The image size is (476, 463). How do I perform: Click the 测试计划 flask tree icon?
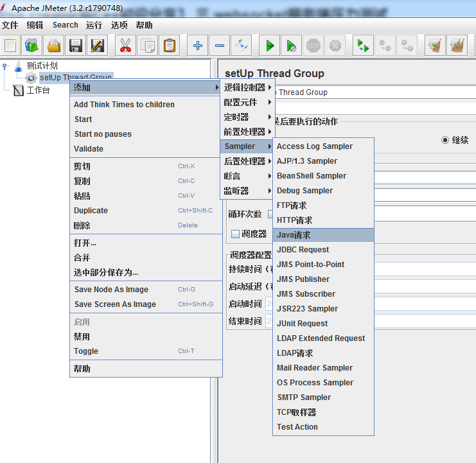[x=18, y=66]
